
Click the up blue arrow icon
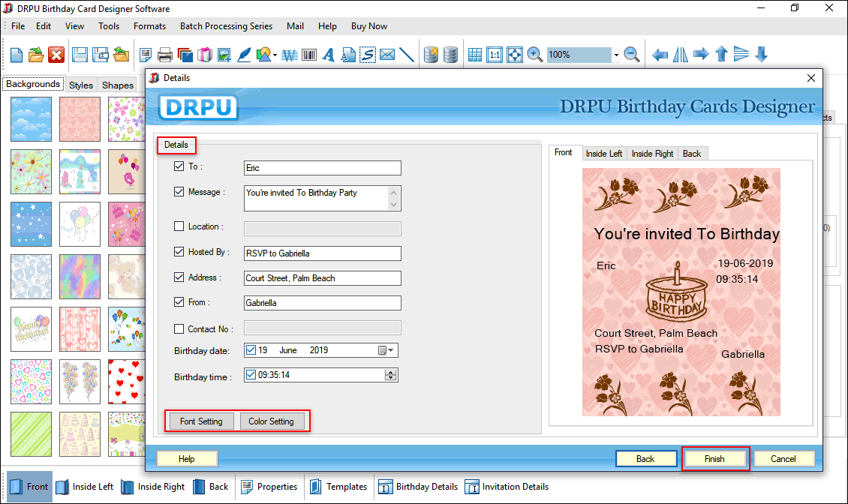[721, 54]
